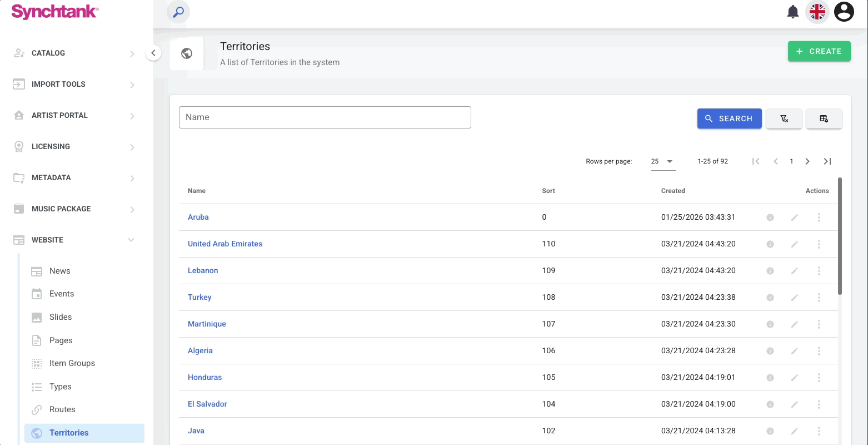868x445 pixels.
Task: Click the sort value 110
Action: point(548,244)
